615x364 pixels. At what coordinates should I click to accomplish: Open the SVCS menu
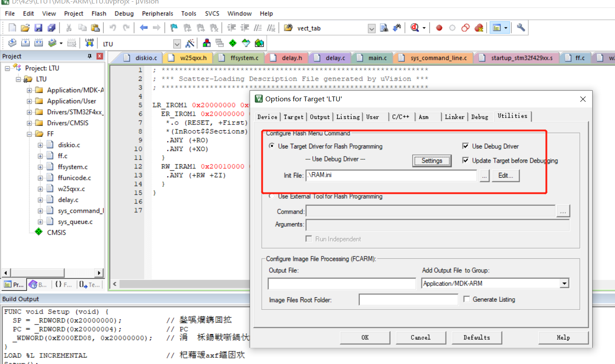(x=212, y=14)
